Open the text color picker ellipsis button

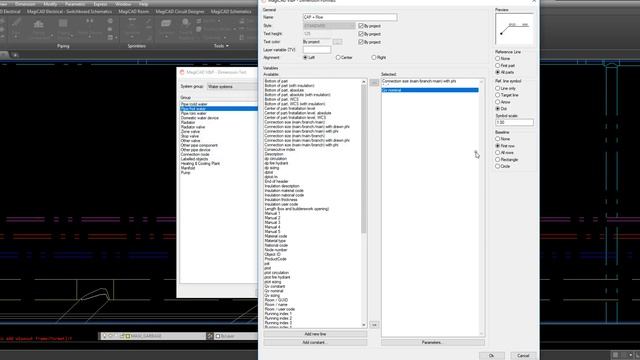click(x=337, y=42)
